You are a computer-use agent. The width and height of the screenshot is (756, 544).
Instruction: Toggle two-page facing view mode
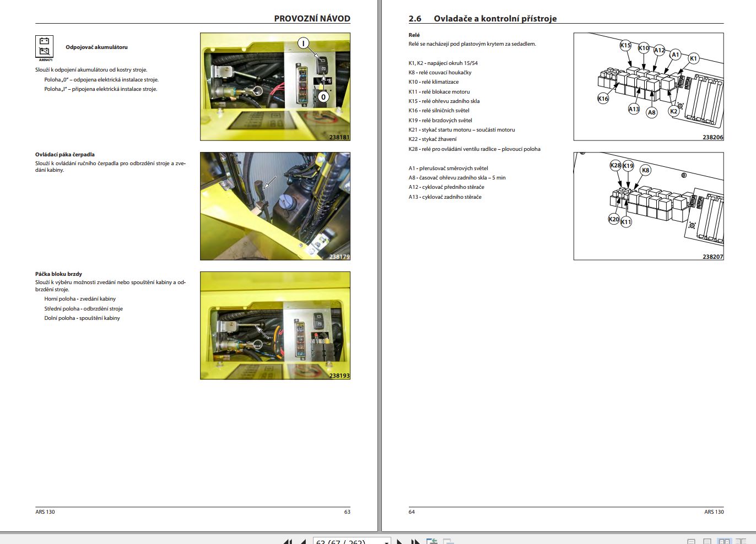tap(723, 541)
